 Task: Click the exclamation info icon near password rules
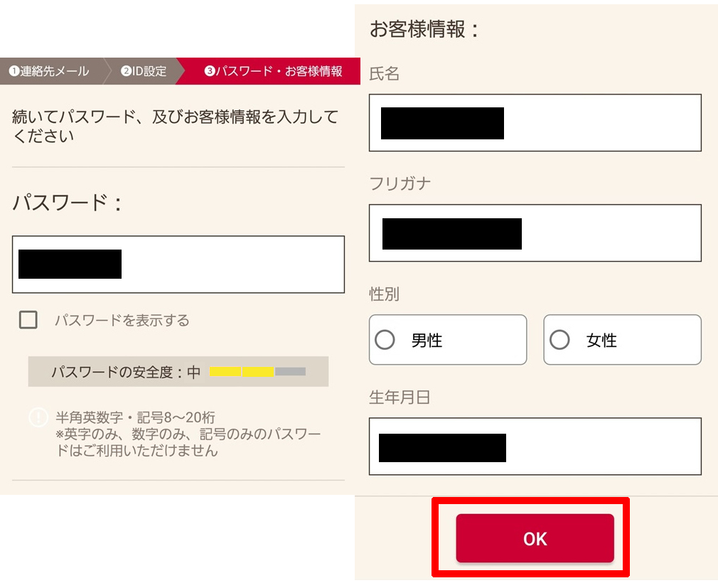tap(38, 417)
